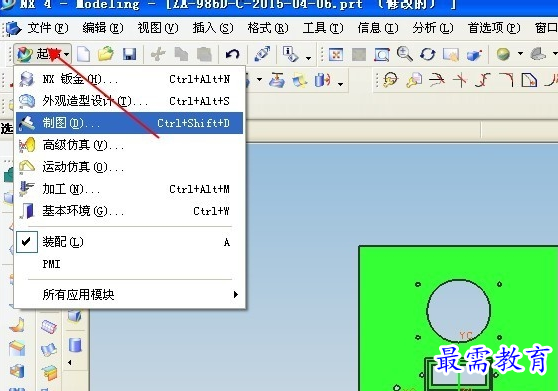Click the Edit object display icon
Screen dimensions: 558x391
pos(262,54)
